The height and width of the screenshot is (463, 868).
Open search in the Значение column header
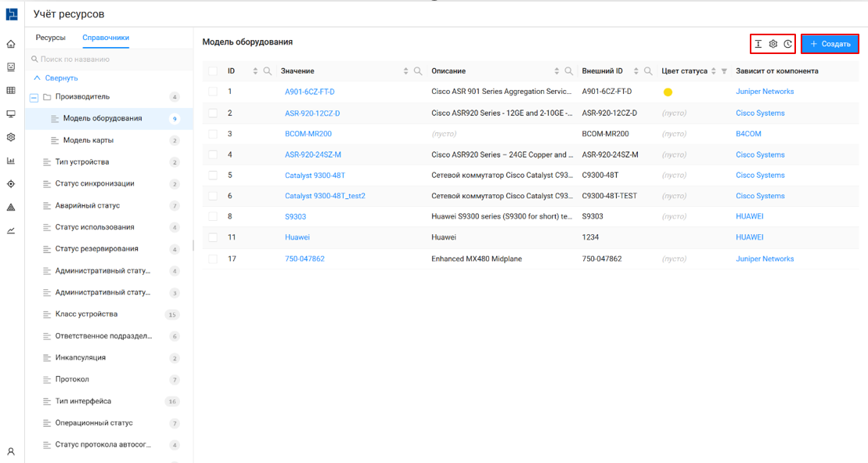418,71
